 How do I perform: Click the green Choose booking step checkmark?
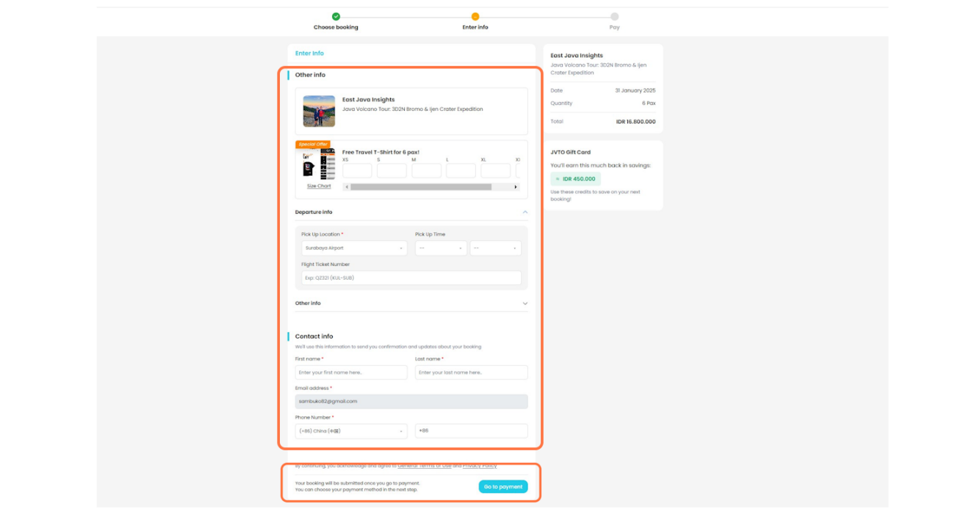tap(336, 16)
